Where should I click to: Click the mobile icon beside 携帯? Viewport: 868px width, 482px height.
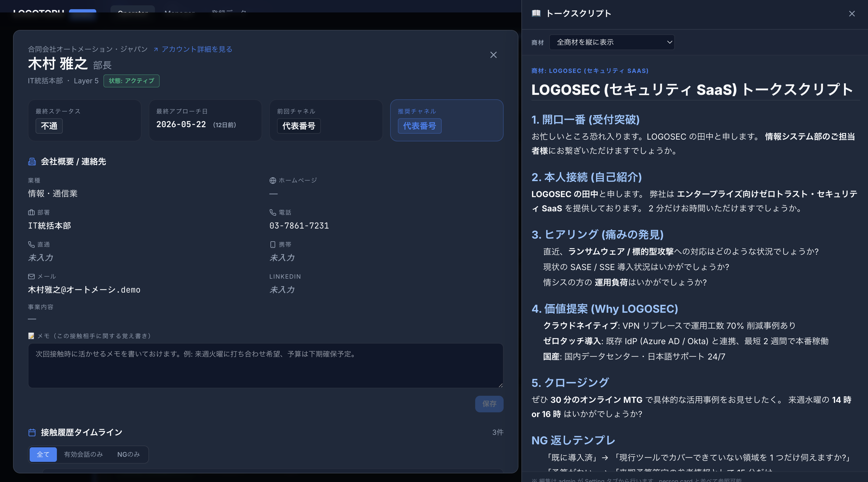pos(273,244)
